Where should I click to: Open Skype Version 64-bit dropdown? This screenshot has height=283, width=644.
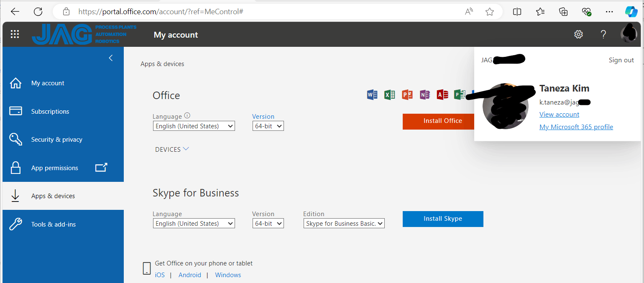(268, 223)
